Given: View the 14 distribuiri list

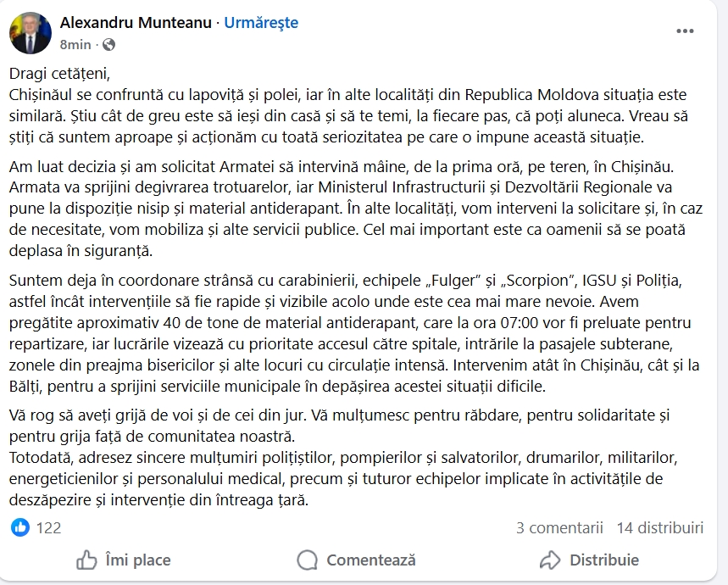Looking at the screenshot, I should (659, 527).
